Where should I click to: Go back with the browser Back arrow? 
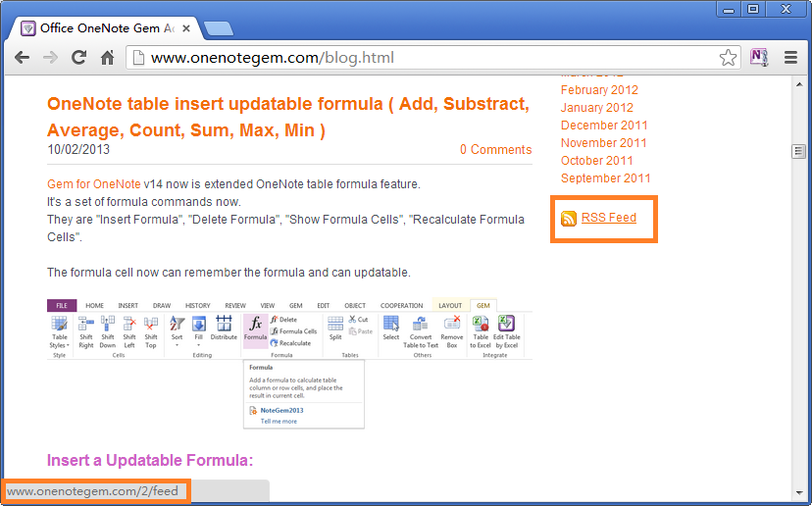pyautogui.click(x=22, y=58)
